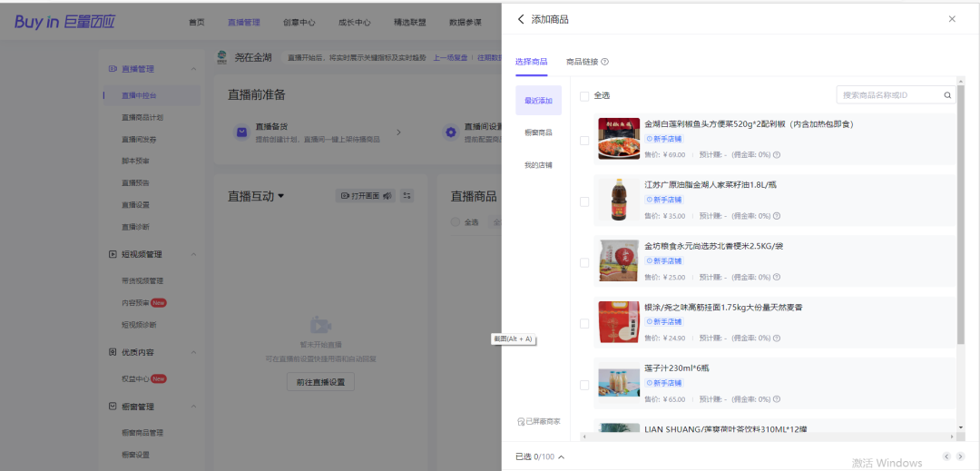Screen dimensions: 980x471
Task: Open the 我的店铺 product source
Action: 538,165
